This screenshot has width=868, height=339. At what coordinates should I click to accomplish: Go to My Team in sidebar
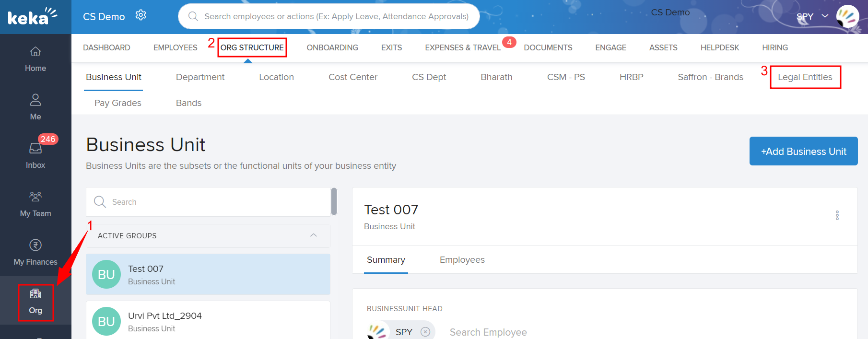click(35, 197)
